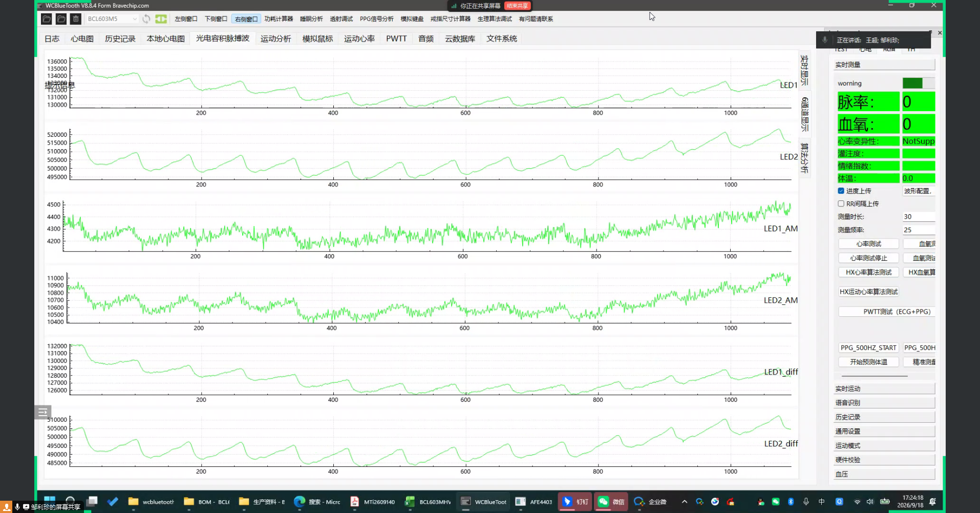The height and width of the screenshot is (513, 980).
Task: Click the green worning indicator swatch
Action: tap(912, 83)
